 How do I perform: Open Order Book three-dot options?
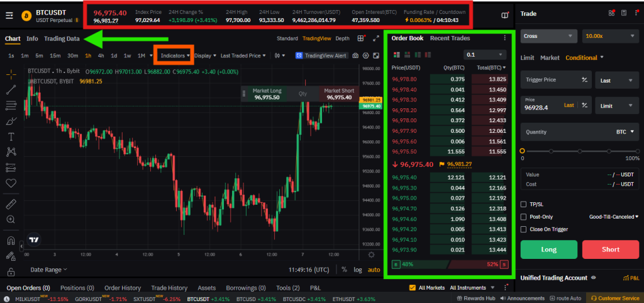click(x=505, y=38)
